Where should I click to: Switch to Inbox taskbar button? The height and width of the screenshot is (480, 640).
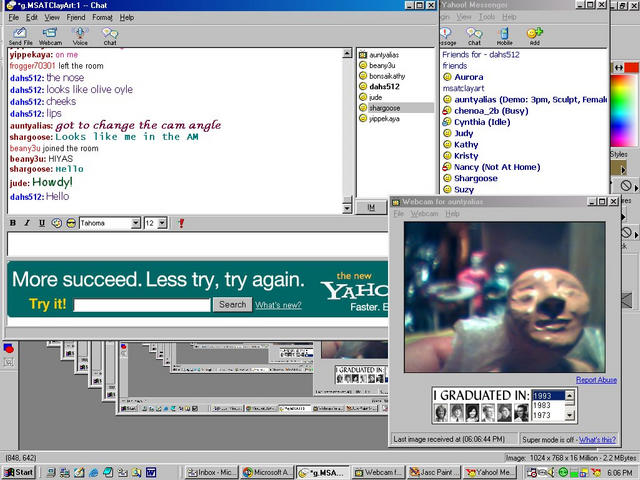click(210, 473)
